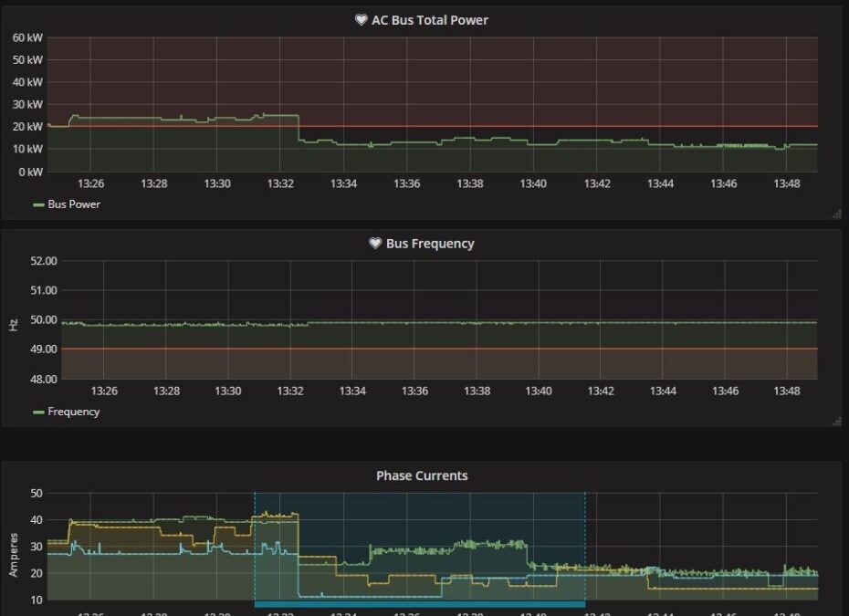This screenshot has height=616, width=849.
Task: Click the 0 kW axis label
Action: (30, 172)
